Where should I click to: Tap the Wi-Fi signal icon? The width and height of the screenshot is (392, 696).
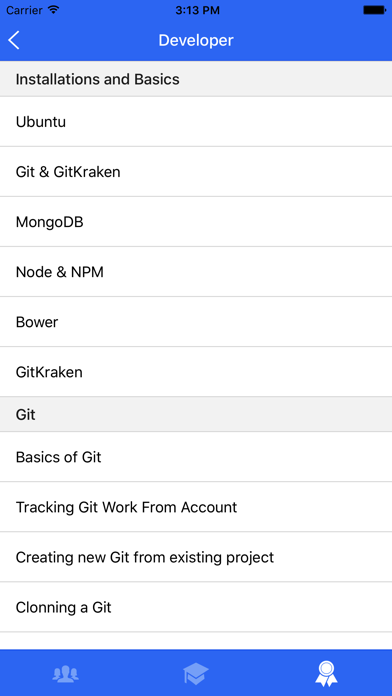pos(54,10)
